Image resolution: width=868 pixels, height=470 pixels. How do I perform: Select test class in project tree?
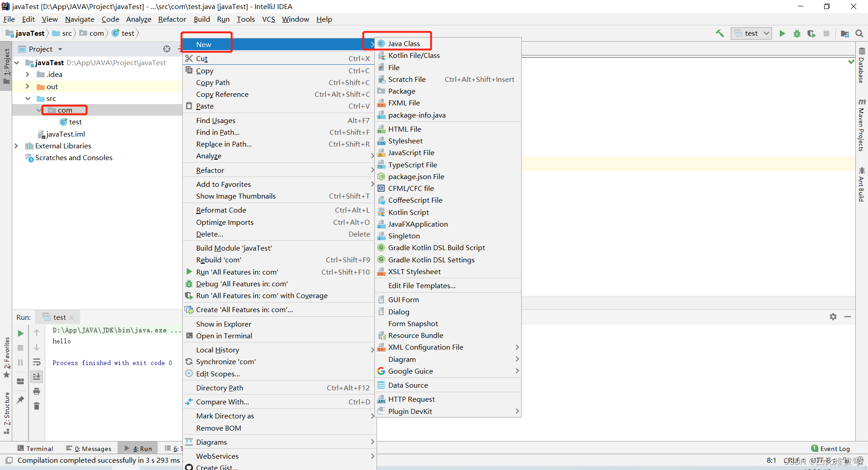click(x=71, y=122)
